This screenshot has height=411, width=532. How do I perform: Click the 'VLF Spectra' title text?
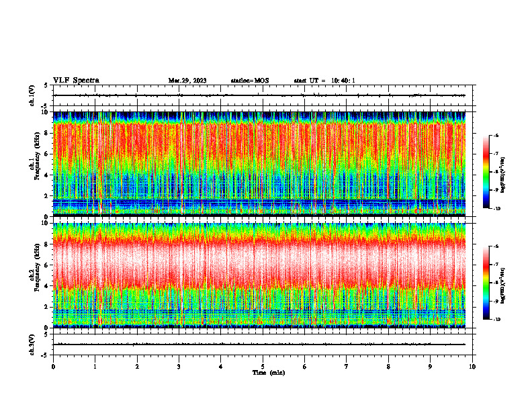76,81
